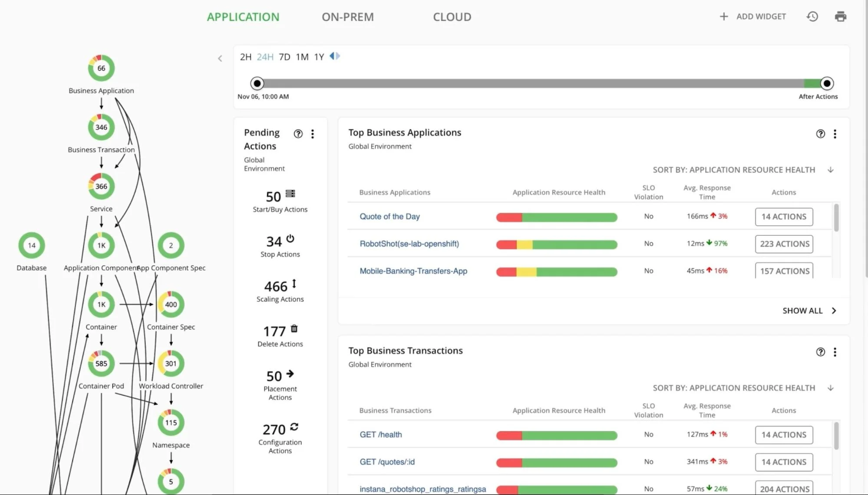Open the Business Application supply chain node
This screenshot has width=868, height=495.
click(x=101, y=68)
